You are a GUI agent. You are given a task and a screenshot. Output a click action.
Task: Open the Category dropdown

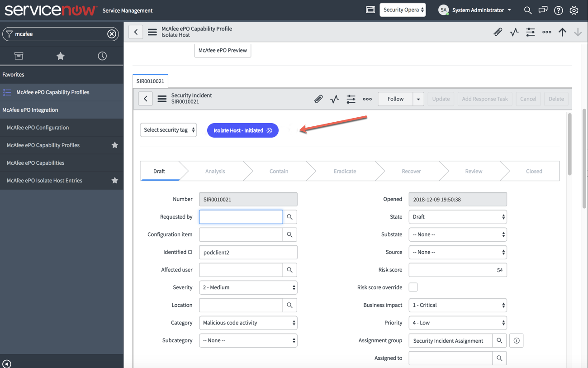tap(248, 323)
